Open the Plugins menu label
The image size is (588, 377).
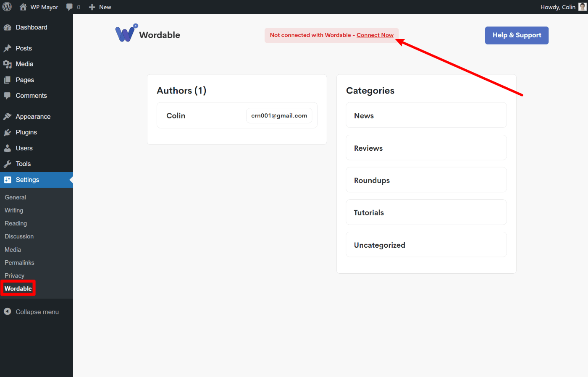tap(26, 132)
